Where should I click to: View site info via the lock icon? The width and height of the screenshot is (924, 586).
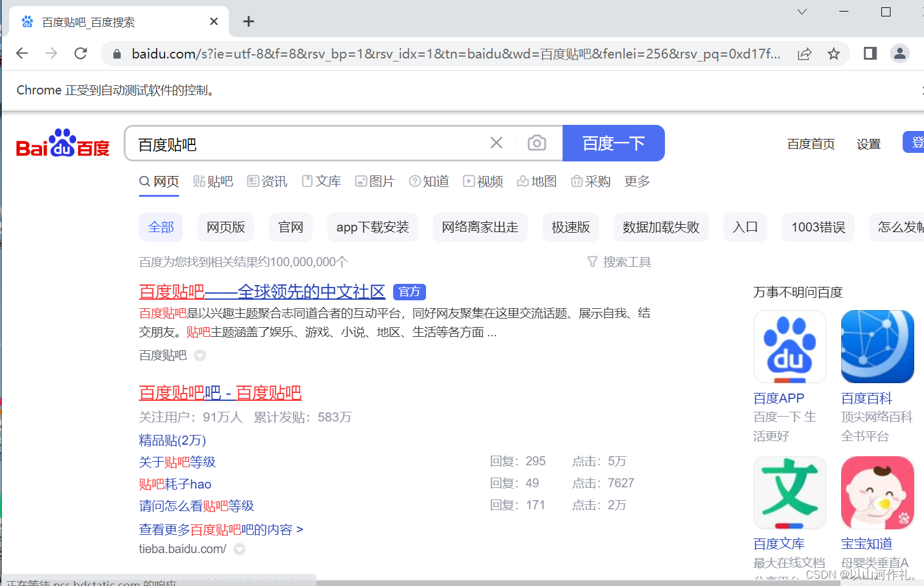117,54
